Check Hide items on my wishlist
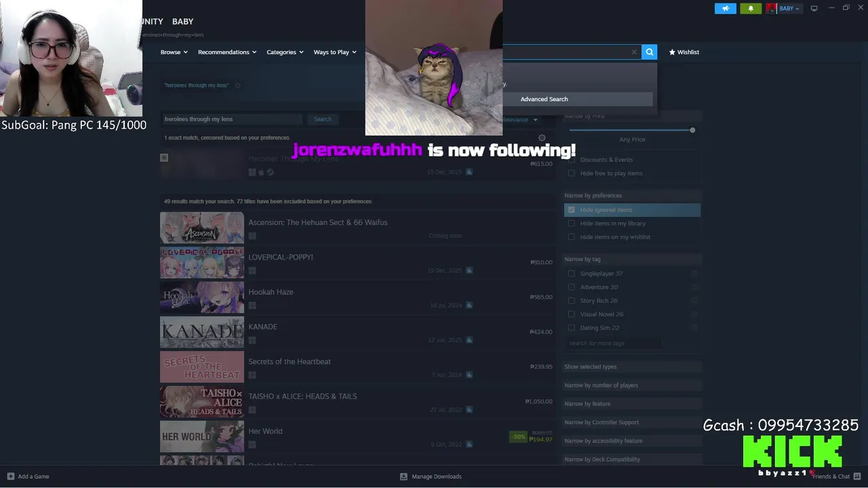 point(571,237)
